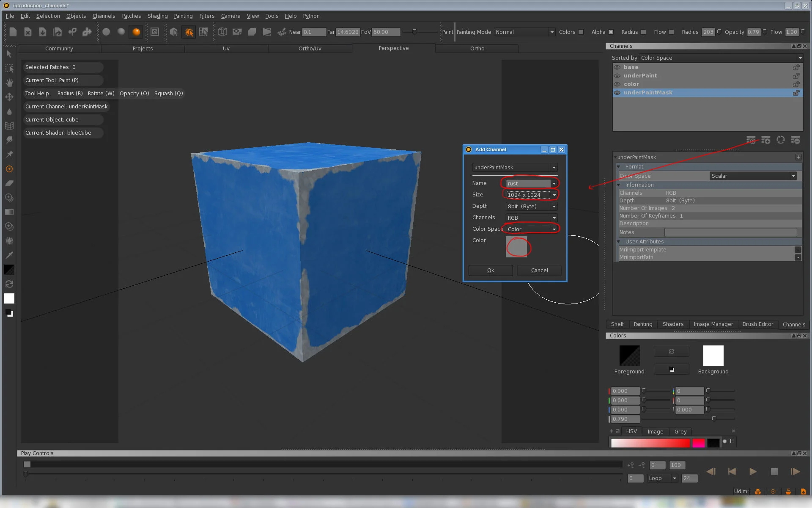Select the marquee select tool
Screen dimensions: 812x508
9,68
